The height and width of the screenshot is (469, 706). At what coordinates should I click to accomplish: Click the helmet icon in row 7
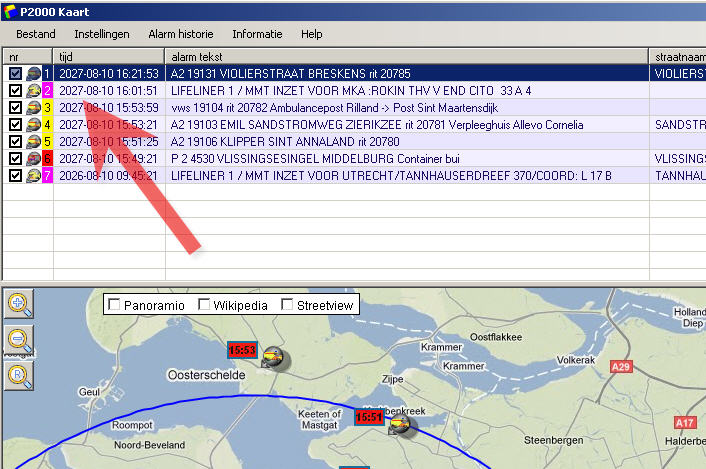tap(33, 176)
